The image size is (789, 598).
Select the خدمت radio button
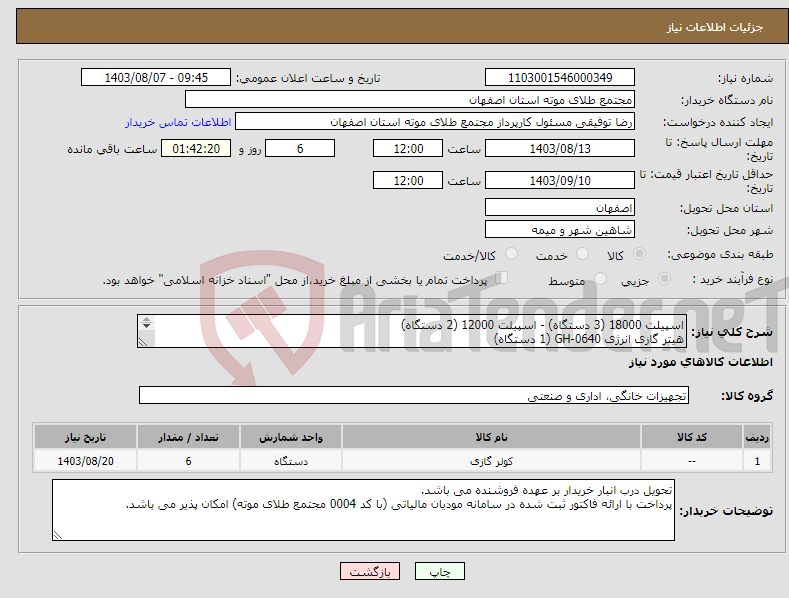pyautogui.click(x=582, y=254)
